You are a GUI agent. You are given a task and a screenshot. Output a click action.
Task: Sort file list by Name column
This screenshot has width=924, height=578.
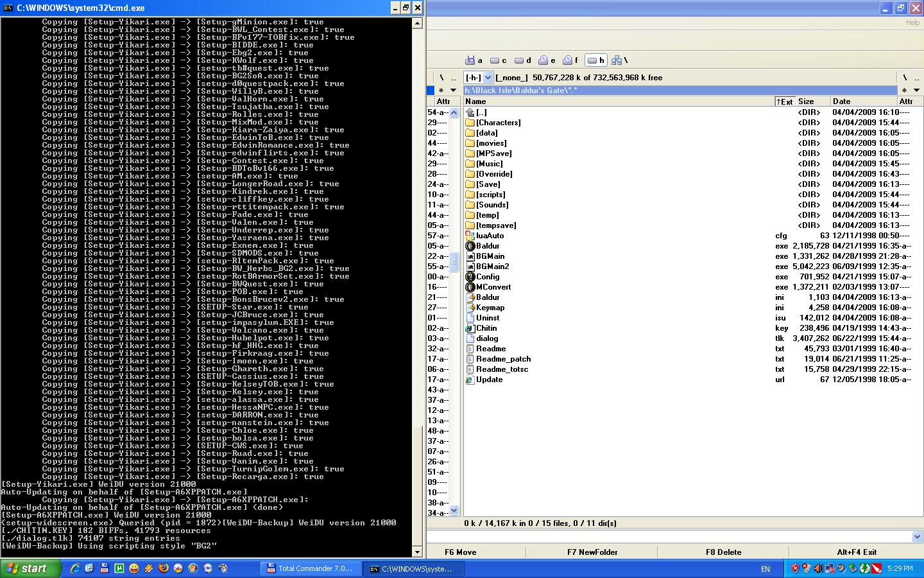[619, 101]
